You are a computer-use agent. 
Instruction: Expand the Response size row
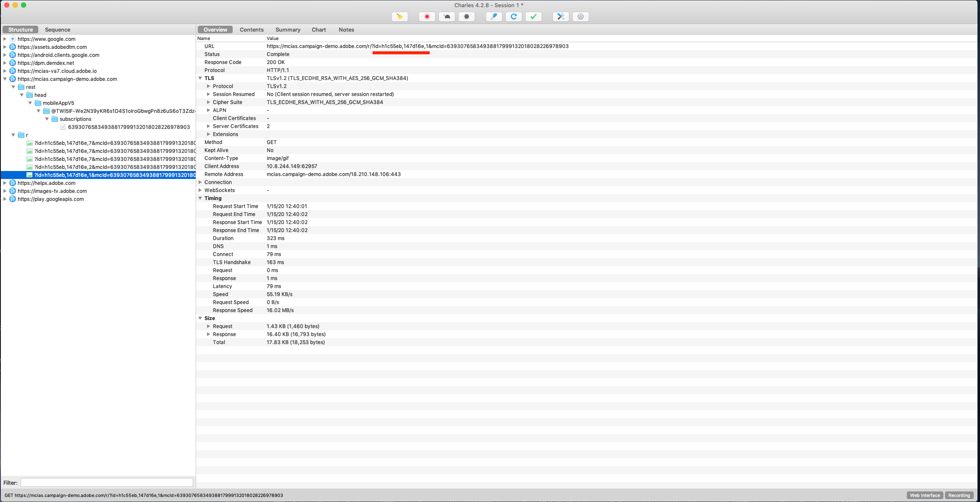tap(208, 334)
